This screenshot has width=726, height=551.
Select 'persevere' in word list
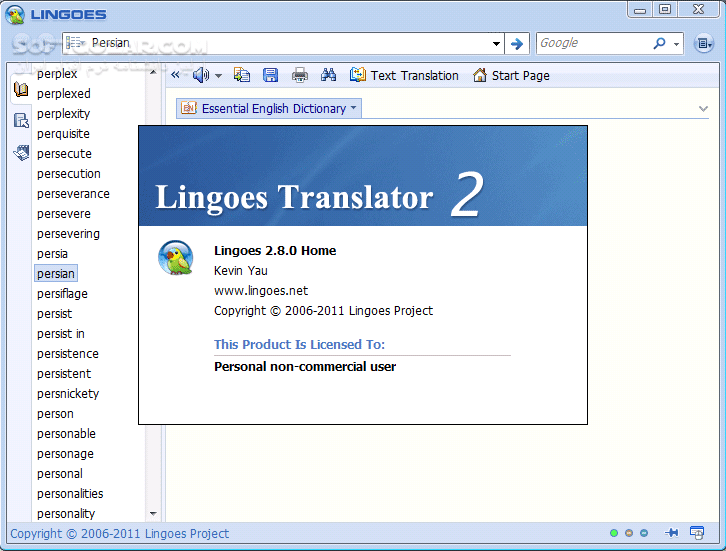pos(63,213)
